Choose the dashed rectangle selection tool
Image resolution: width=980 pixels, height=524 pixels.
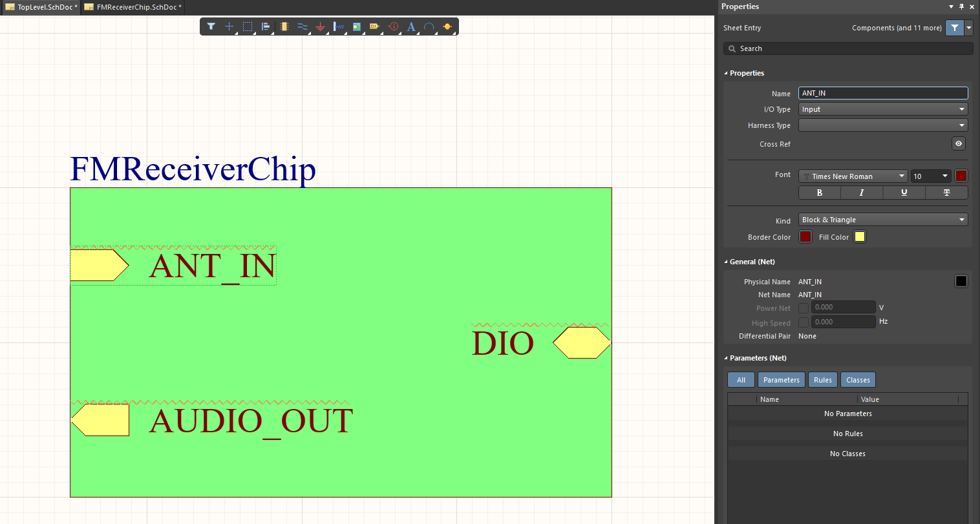coord(248,26)
